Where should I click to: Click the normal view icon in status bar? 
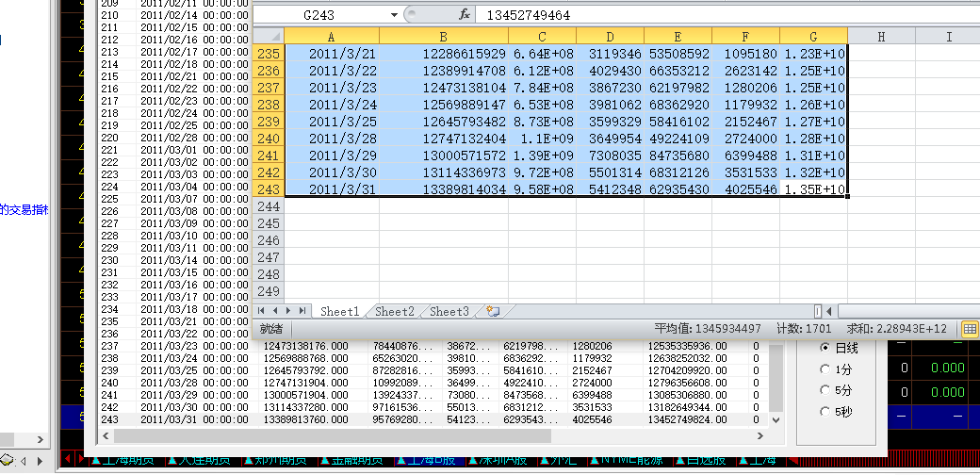[969, 329]
